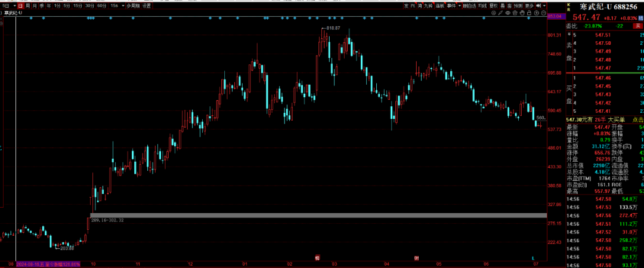Click the purple 2024-08-16 date info bar
The image size is (644, 268).
48,263
